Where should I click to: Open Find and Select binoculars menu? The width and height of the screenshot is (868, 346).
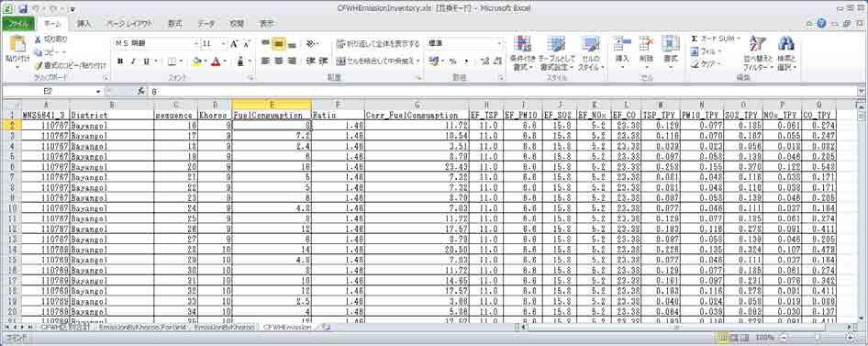[786, 52]
